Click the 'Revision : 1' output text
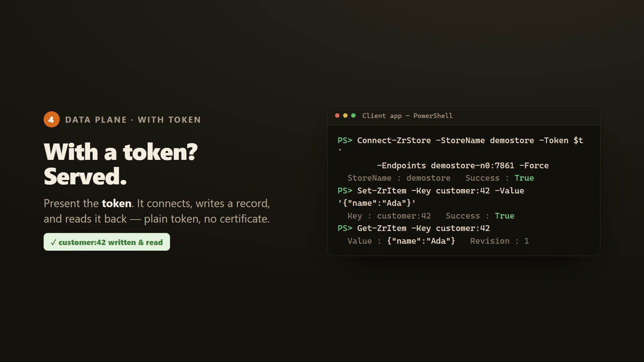 click(x=500, y=241)
